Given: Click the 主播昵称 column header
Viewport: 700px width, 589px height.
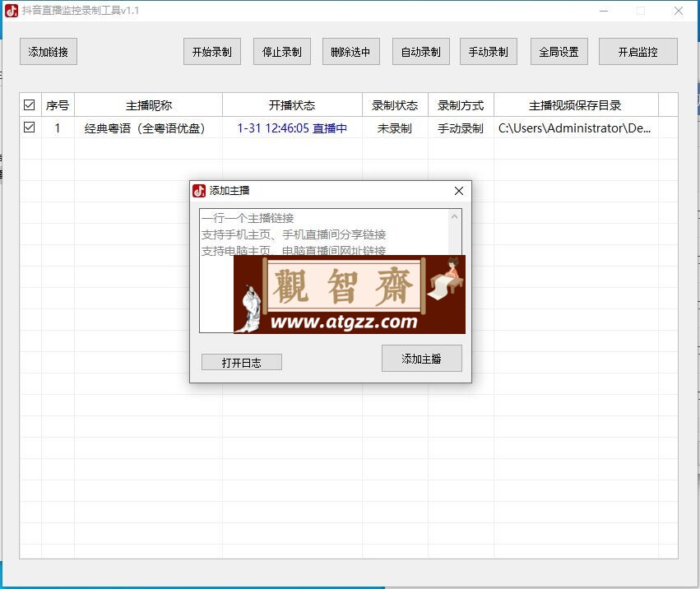Looking at the screenshot, I should tap(149, 105).
